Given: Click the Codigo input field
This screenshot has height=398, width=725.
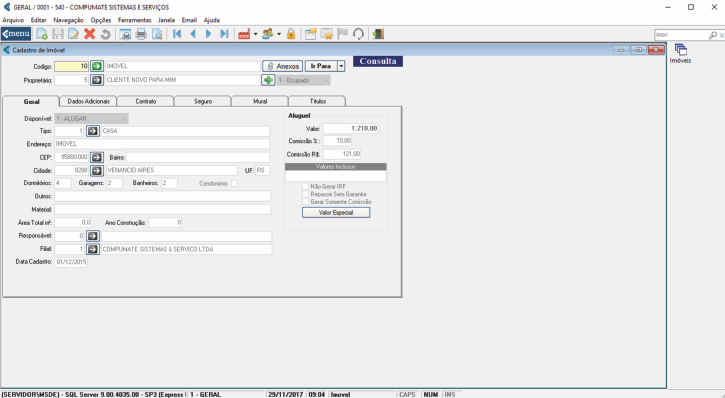Looking at the screenshot, I should click(72, 67).
